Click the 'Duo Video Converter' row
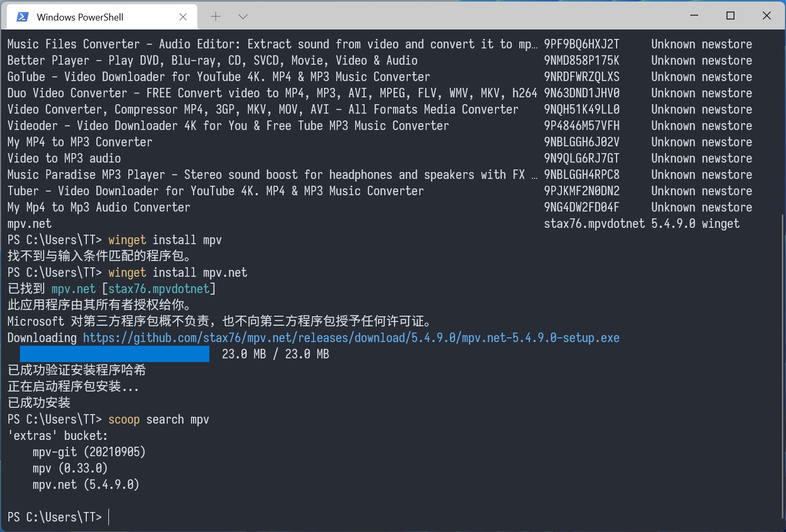 (x=380, y=93)
